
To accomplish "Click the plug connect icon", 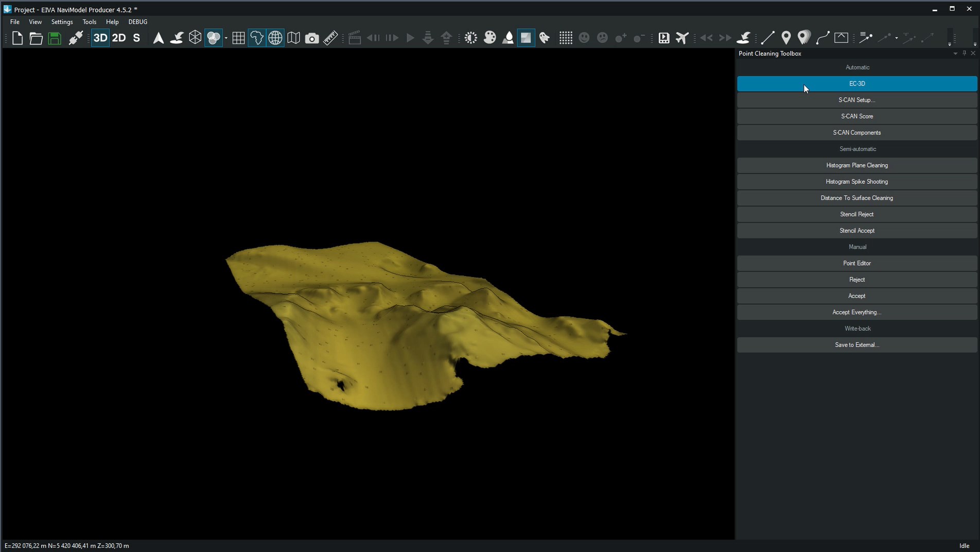I will [x=76, y=38].
